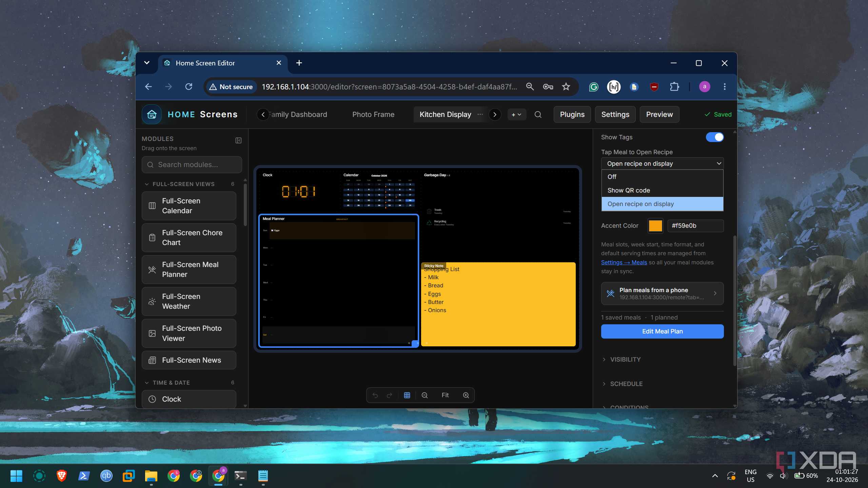Switch to the Family Dashboard tab
Screen dimensions: 868x488
point(298,115)
